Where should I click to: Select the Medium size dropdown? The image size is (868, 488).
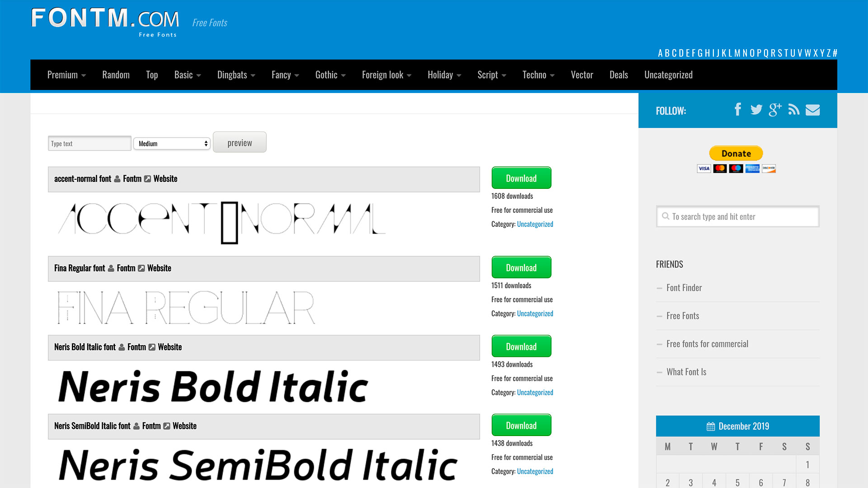pos(171,143)
